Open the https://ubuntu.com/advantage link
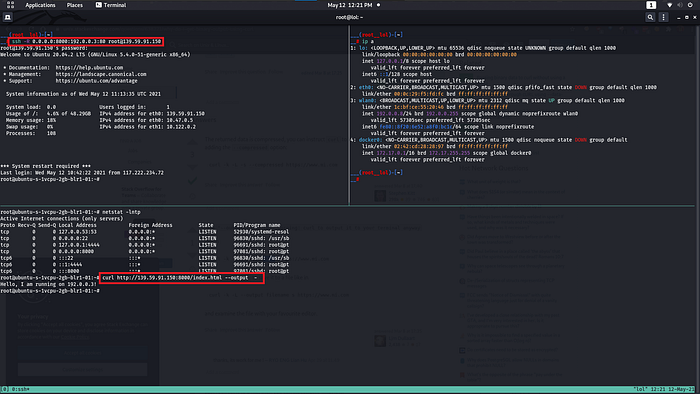This screenshot has height=394, width=700. (x=96, y=81)
